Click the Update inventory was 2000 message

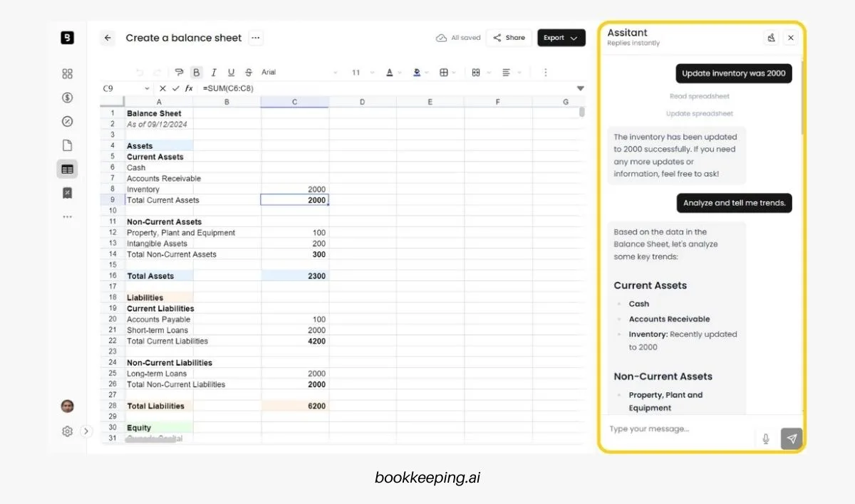click(734, 73)
